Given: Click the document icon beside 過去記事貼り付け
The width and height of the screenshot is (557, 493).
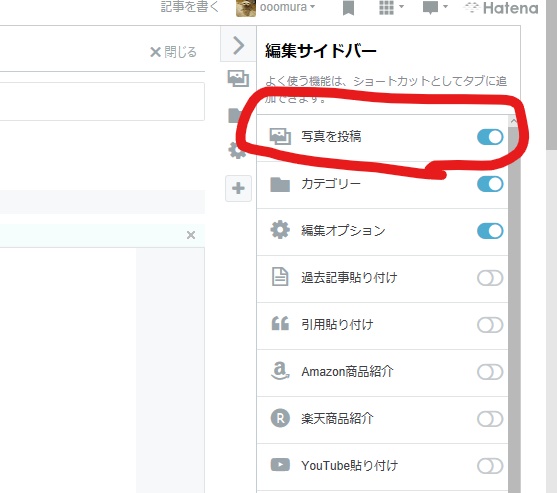Looking at the screenshot, I should [280, 277].
